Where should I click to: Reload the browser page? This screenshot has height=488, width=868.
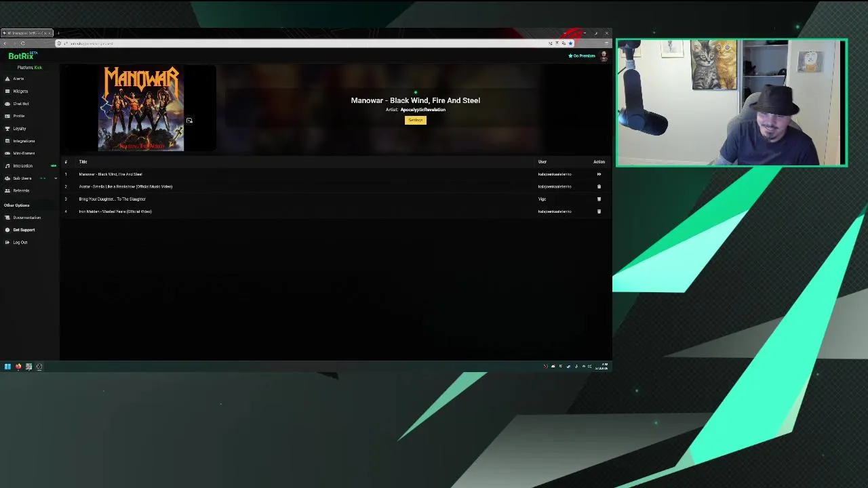coord(22,43)
